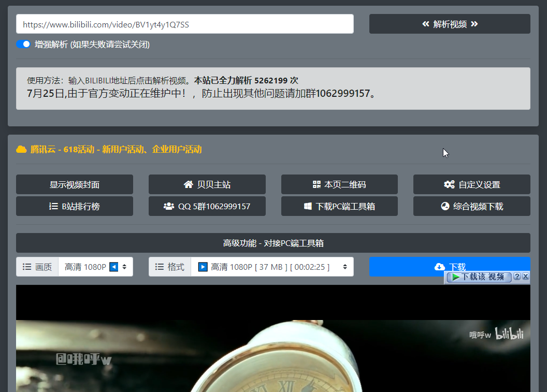Click the left double-chevron icon on 解析视频
This screenshot has width=547, height=392.
coord(426,24)
